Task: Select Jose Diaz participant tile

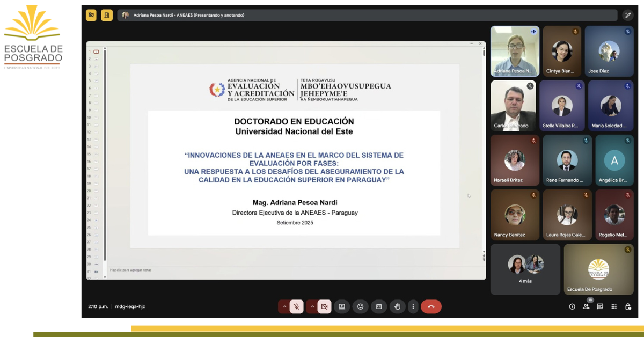Action: pos(609,51)
